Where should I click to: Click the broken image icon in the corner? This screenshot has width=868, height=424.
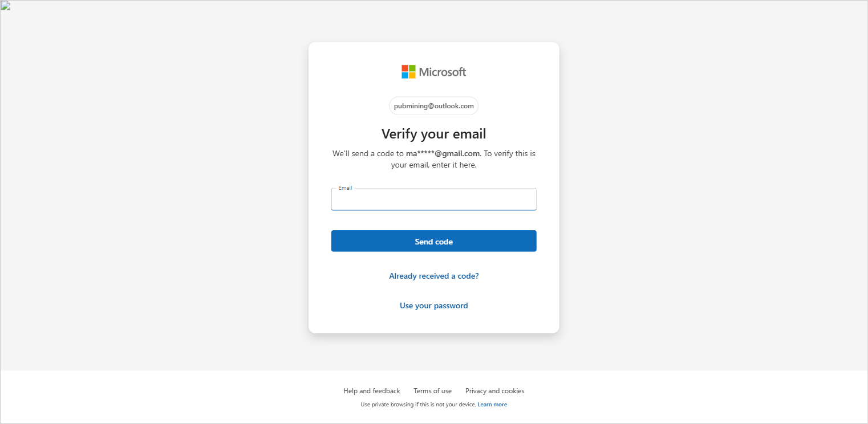5,6
